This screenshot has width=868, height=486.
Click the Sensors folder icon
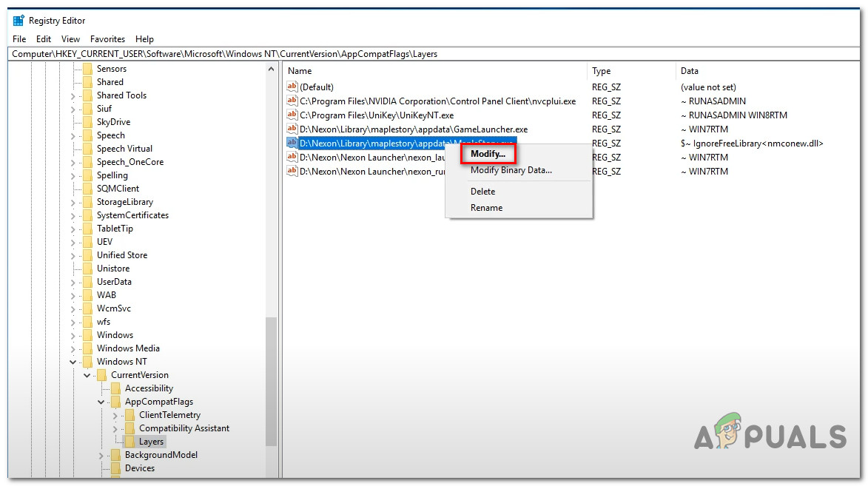click(87, 69)
